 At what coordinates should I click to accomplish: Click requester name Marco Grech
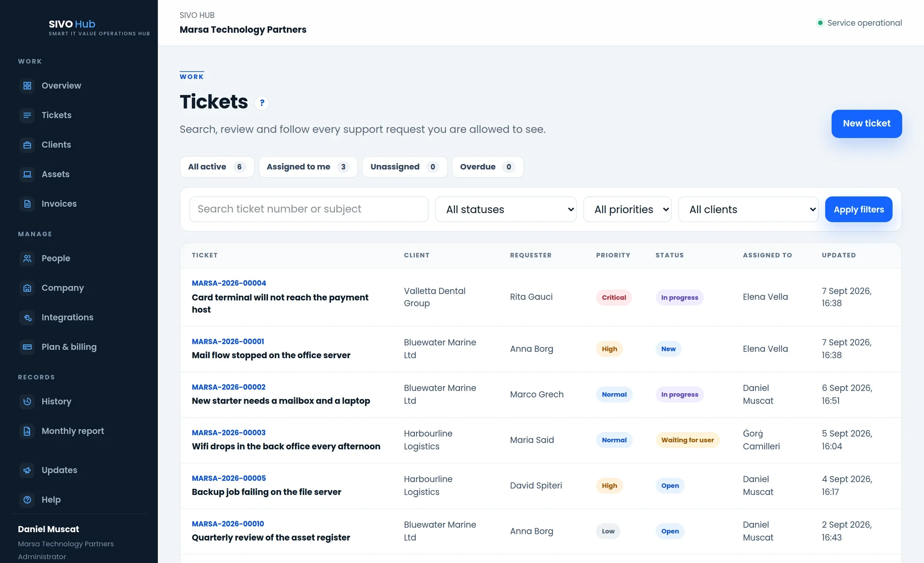536,394
